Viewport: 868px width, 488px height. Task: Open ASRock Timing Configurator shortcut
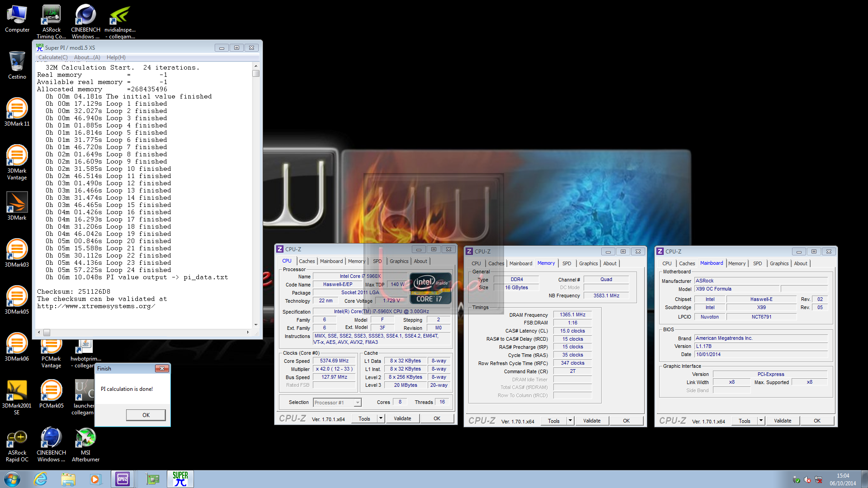(x=51, y=21)
